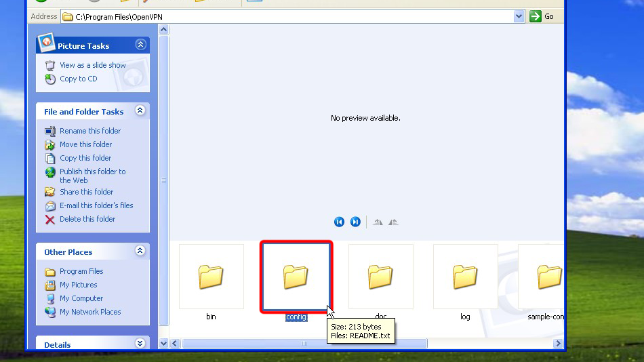The image size is (644, 362).
Task: Collapse the Other Places panel
Action: (140, 252)
